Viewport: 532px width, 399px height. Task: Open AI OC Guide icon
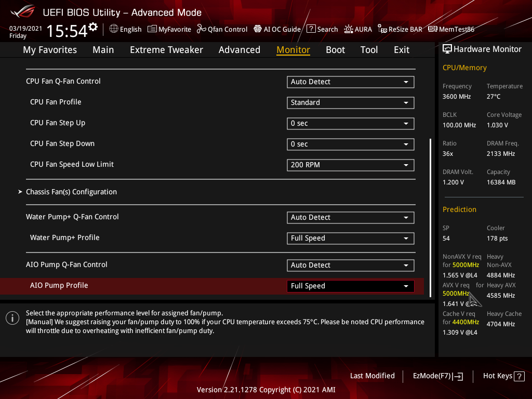(258, 29)
